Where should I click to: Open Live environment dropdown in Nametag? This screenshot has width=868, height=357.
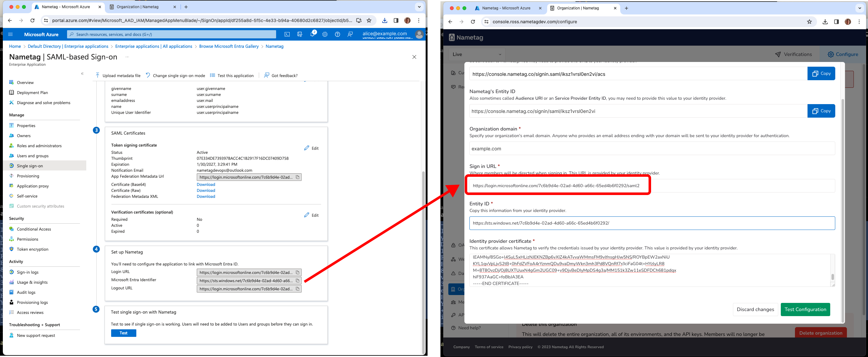477,54
